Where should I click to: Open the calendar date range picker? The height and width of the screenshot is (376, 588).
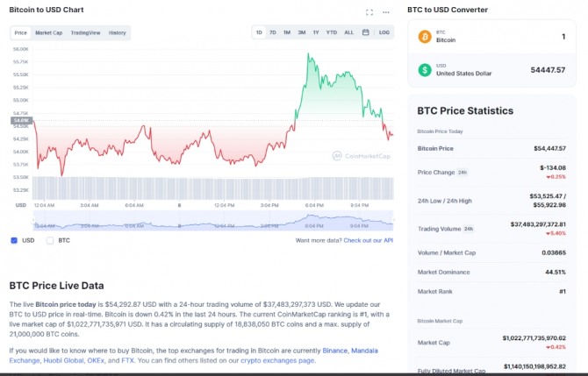[x=366, y=32]
